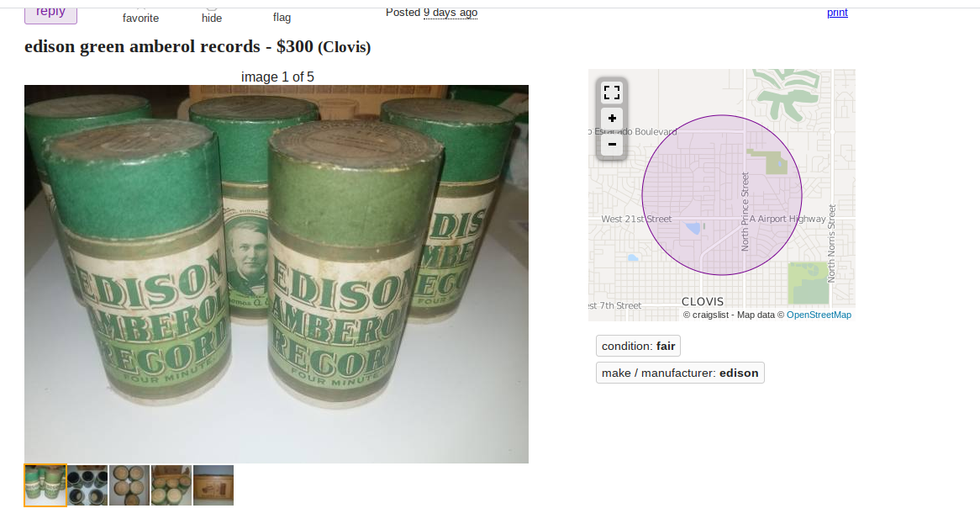The width and height of the screenshot is (980, 519).
Task: Open the print link
Action: [x=837, y=13]
